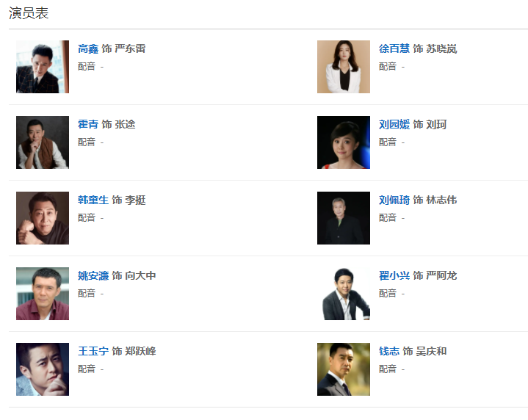The height and width of the screenshot is (420, 528).
Task: Click the 钱志 name link
Action: coord(389,352)
